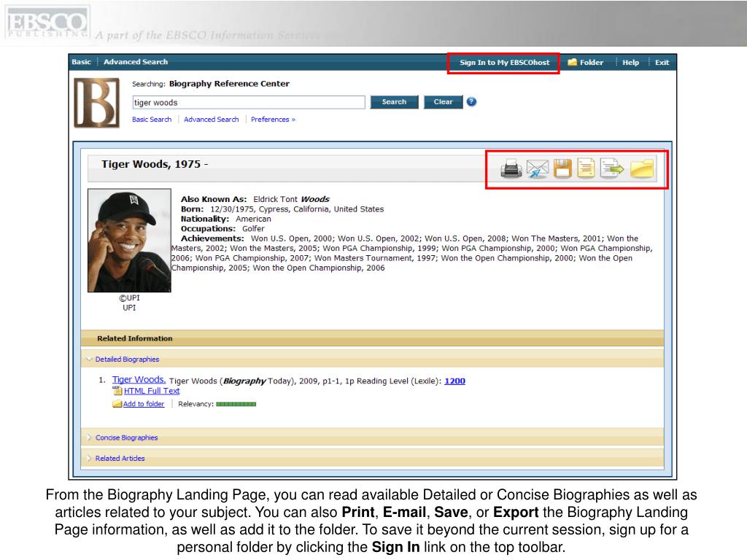Click the search field containing tiger woods
Image resolution: width=747 pixels, height=560 pixels.
click(249, 102)
